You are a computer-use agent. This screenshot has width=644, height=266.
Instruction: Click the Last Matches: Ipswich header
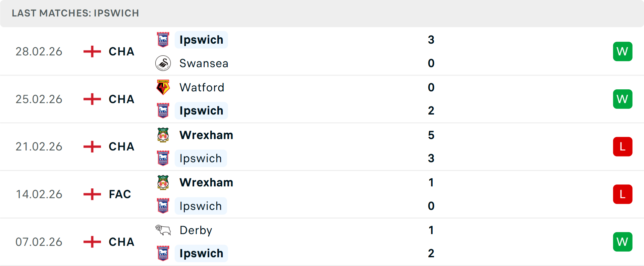click(75, 13)
